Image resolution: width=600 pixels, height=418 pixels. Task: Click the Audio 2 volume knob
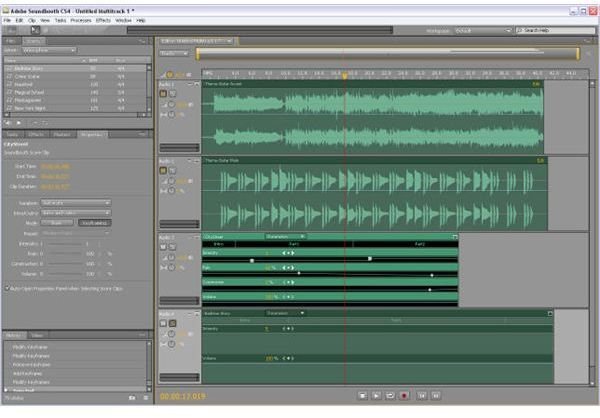point(172,181)
